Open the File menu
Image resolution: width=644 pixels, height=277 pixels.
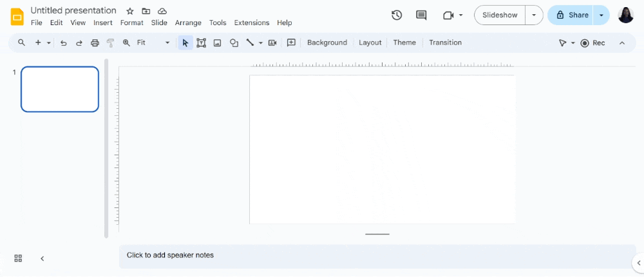click(x=37, y=23)
